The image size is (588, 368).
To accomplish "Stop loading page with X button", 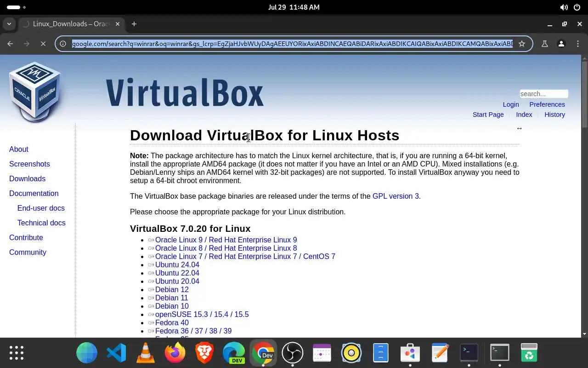I will 43,44.
